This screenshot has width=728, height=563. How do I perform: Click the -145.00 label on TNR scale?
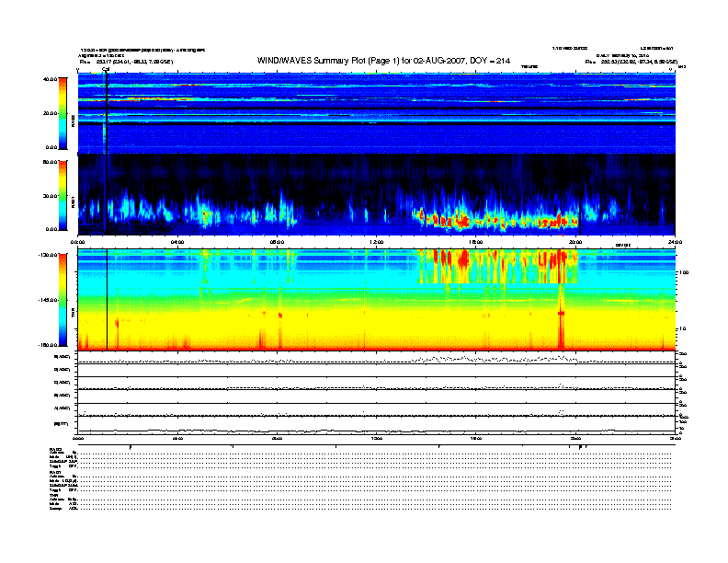48,300
